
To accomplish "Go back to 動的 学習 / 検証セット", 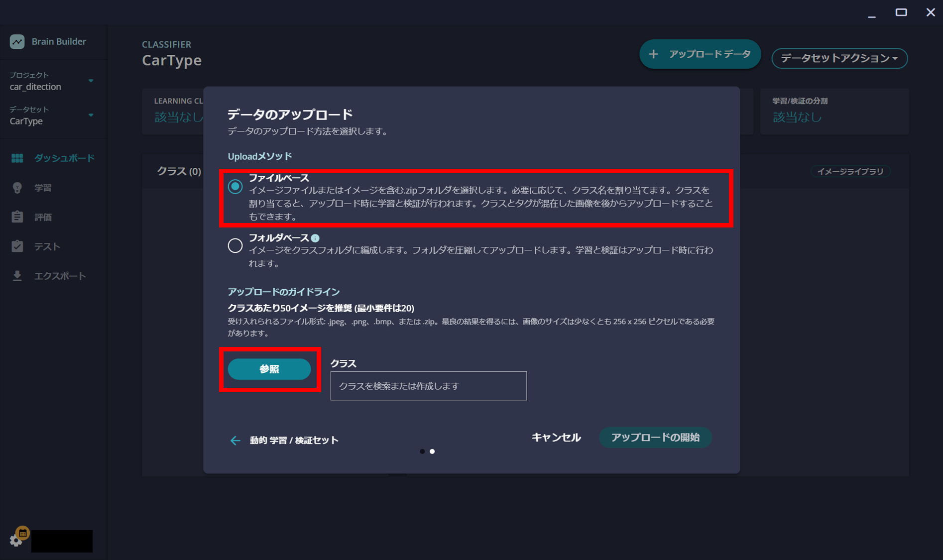I will (294, 441).
